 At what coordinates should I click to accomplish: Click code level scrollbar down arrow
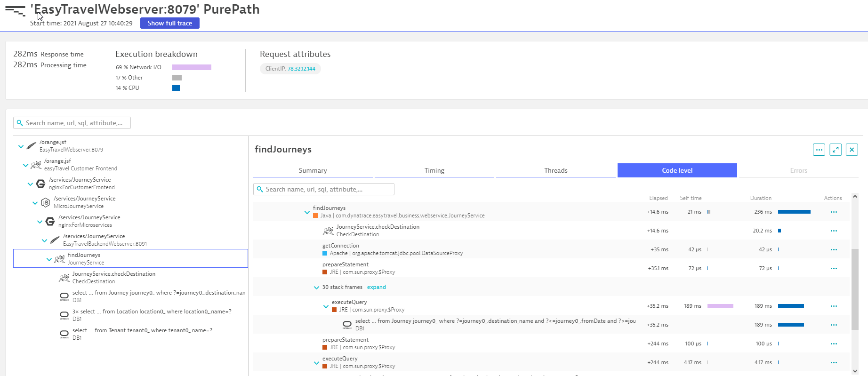point(855,371)
